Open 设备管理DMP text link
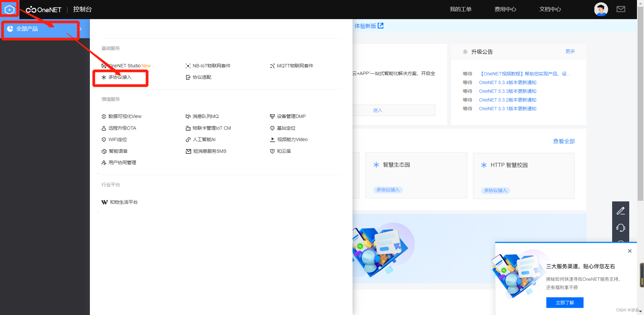This screenshot has width=644, height=315. [291, 116]
